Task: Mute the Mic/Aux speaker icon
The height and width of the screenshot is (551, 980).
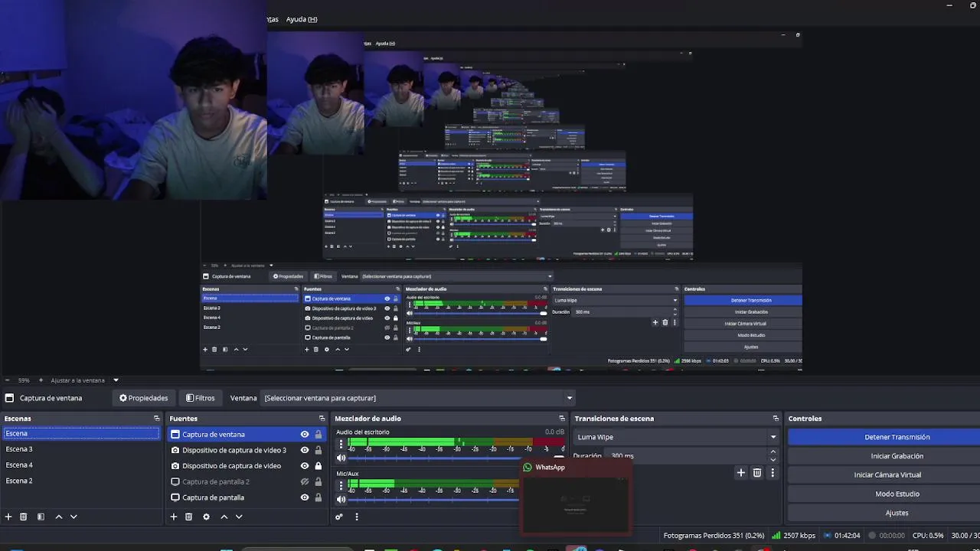Action: click(341, 500)
